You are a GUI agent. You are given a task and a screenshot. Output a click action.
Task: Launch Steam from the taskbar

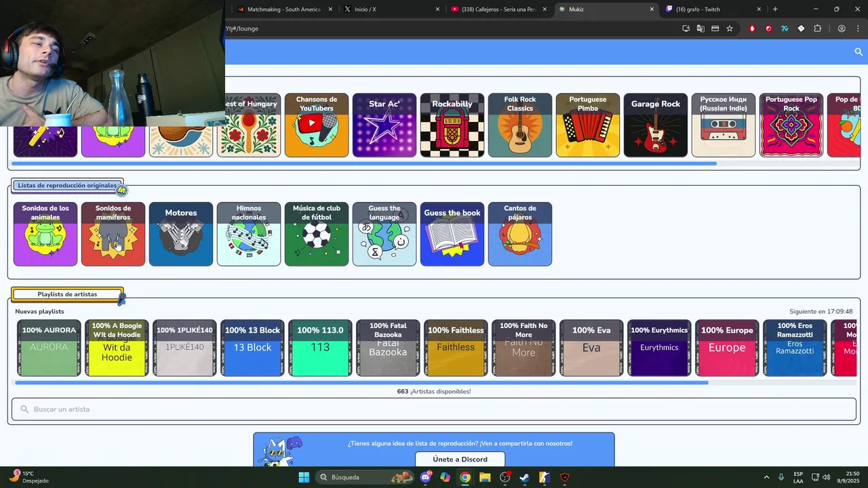click(x=524, y=477)
